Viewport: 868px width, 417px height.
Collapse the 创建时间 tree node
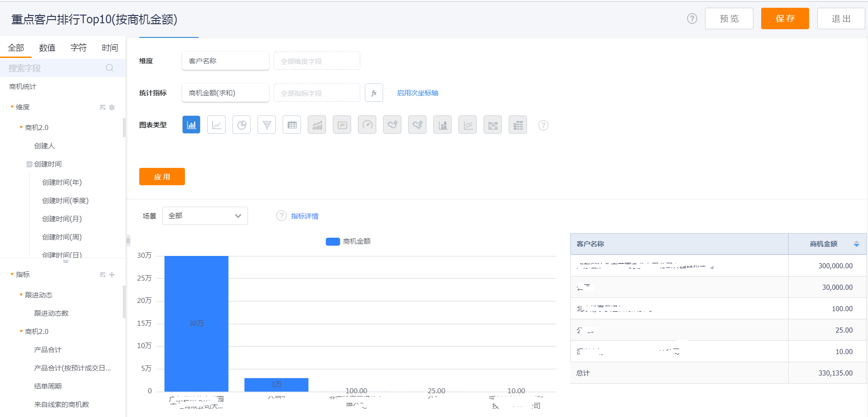(29, 164)
